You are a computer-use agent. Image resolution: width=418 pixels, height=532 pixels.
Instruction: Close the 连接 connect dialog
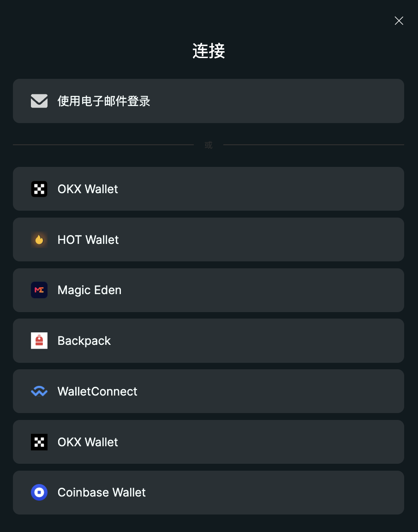[x=399, y=21]
